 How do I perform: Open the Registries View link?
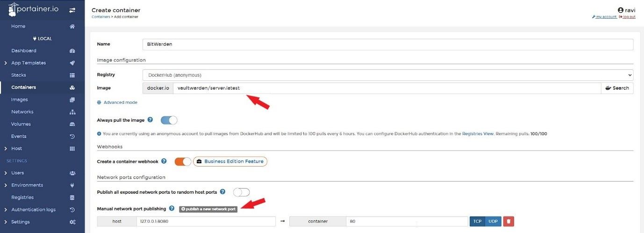coord(478,134)
